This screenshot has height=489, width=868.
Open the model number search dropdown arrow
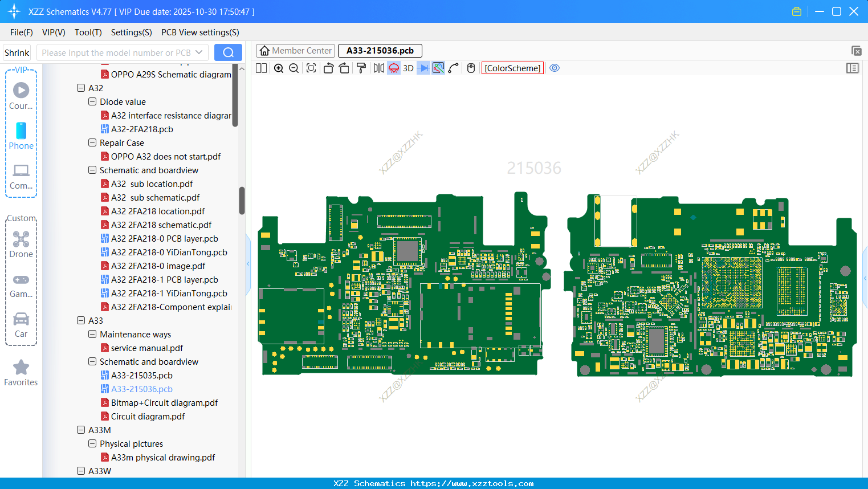tap(199, 52)
